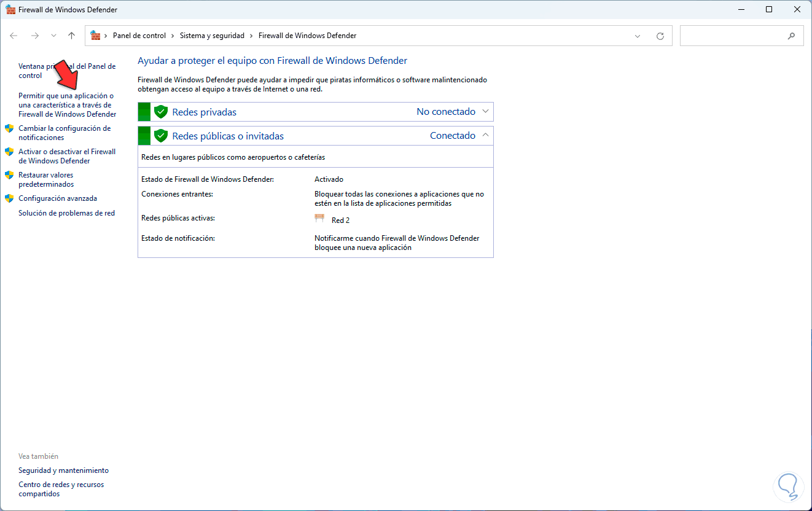The width and height of the screenshot is (812, 511).
Task: Click the Control Panel search field
Action: (742, 36)
